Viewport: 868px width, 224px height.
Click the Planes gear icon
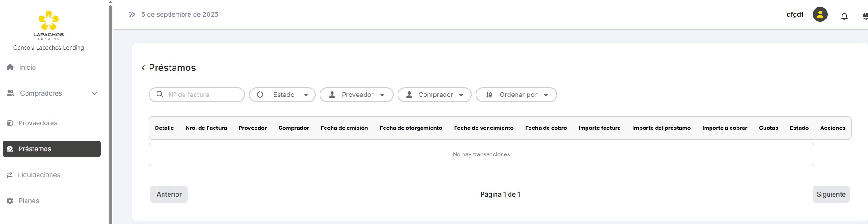pos(10,201)
